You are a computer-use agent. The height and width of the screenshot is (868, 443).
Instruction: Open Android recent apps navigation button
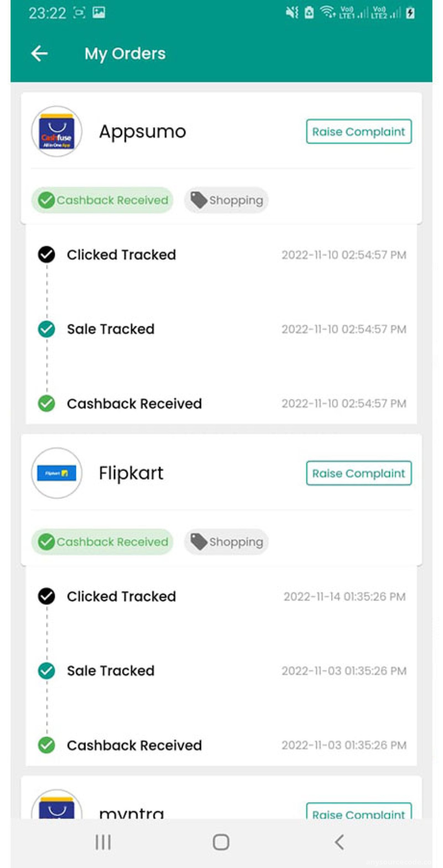click(103, 842)
